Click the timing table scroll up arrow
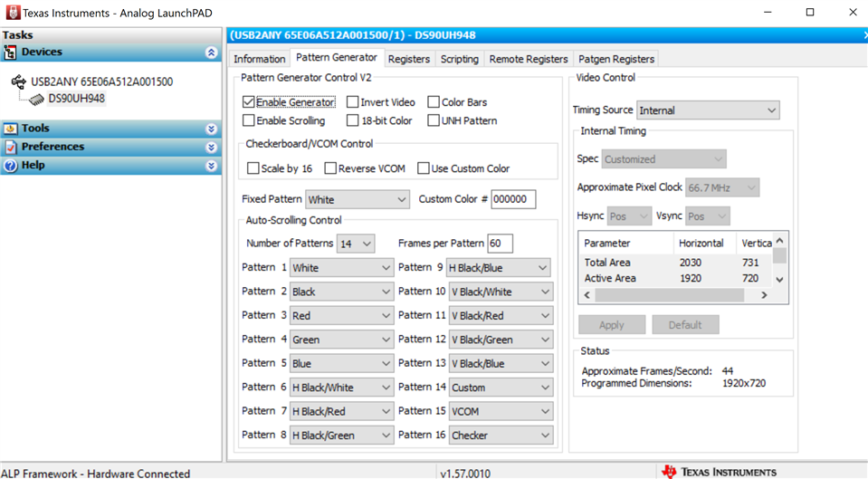Viewport: 868px width, 479px height. 779,240
